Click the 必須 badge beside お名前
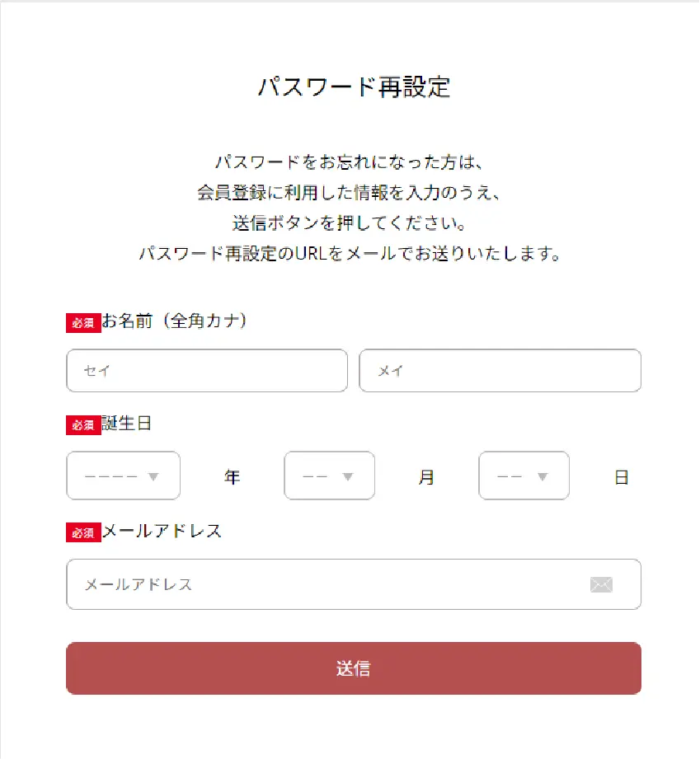Screen dimensions: 700x759 pos(83,323)
